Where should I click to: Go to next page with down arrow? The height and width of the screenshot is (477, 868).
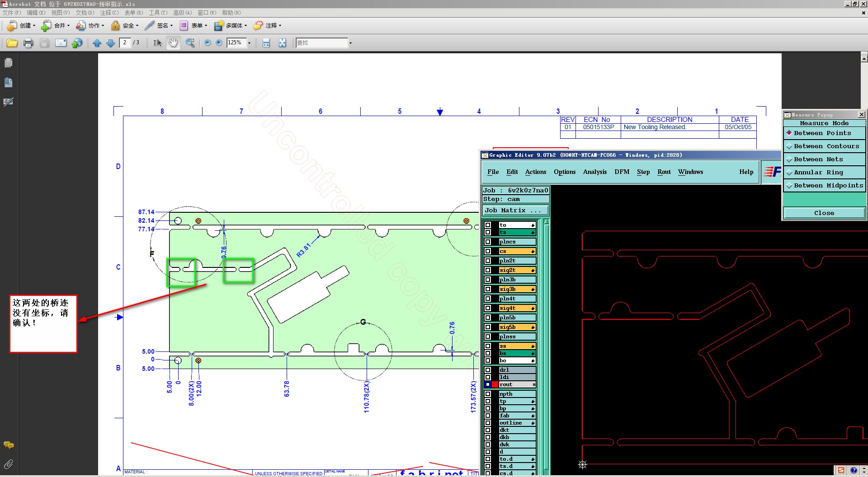point(111,43)
